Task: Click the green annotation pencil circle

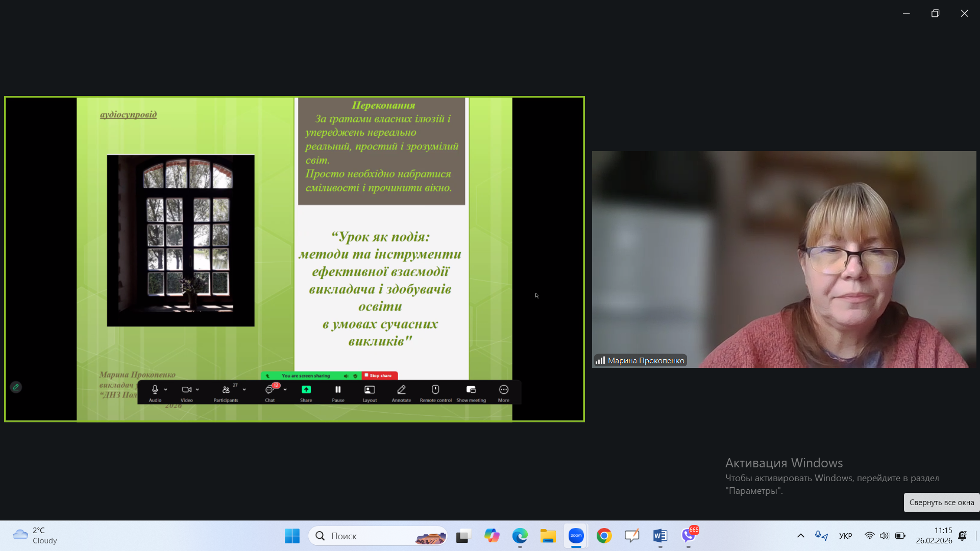Action: 16,387
